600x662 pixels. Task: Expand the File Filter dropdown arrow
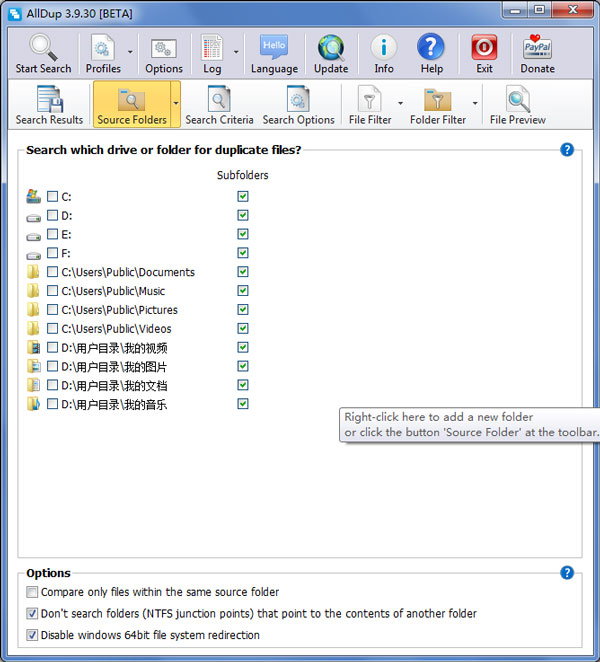[x=400, y=103]
